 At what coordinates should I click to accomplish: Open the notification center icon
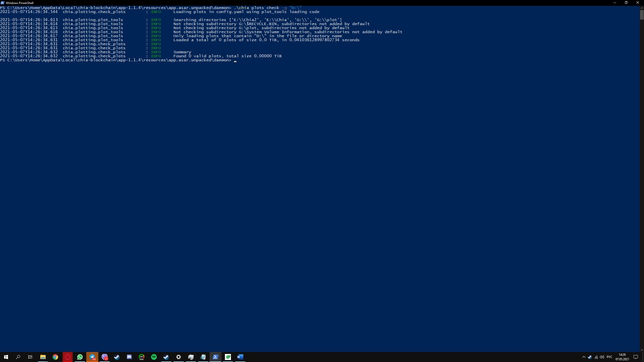click(635, 357)
